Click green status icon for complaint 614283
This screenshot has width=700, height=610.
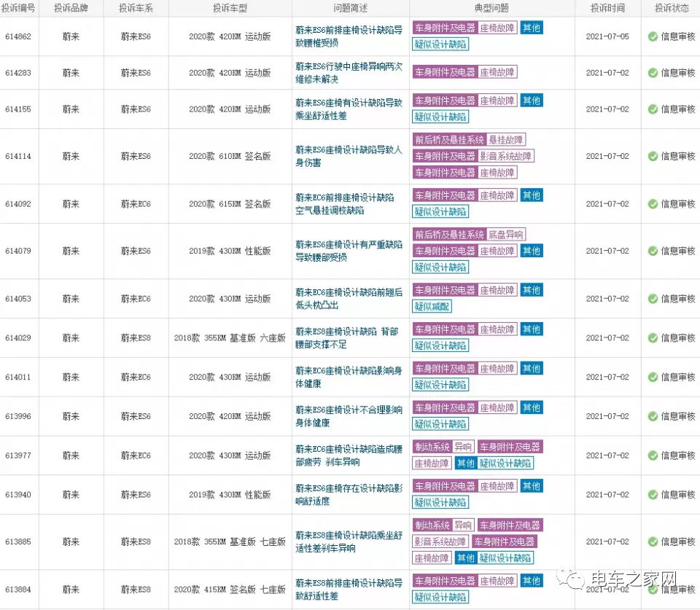pos(653,73)
